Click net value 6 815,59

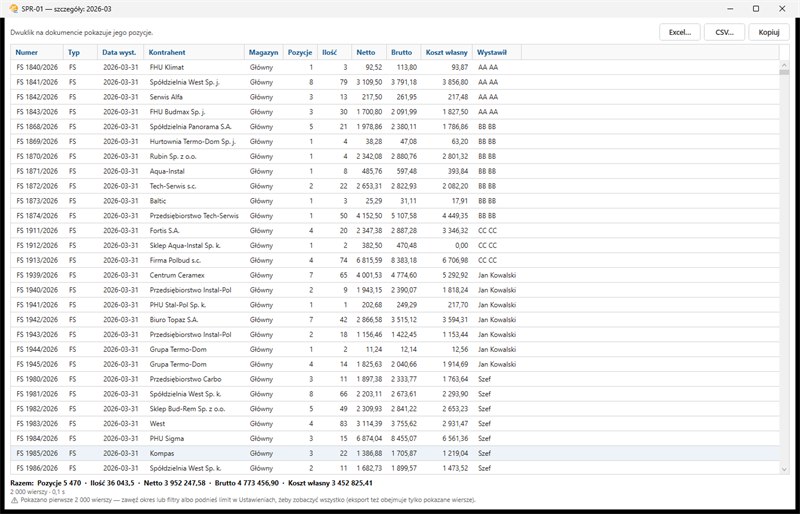(369, 260)
